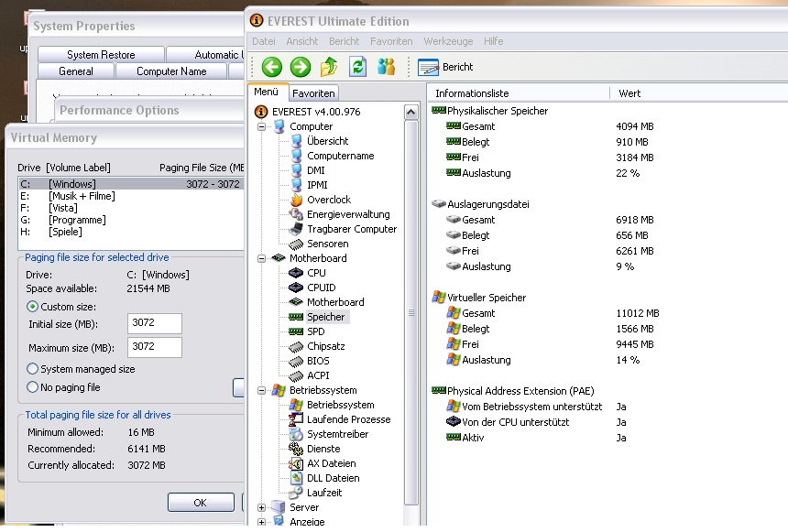Select the Computername tree item
The width and height of the screenshot is (788, 532).
[340, 156]
